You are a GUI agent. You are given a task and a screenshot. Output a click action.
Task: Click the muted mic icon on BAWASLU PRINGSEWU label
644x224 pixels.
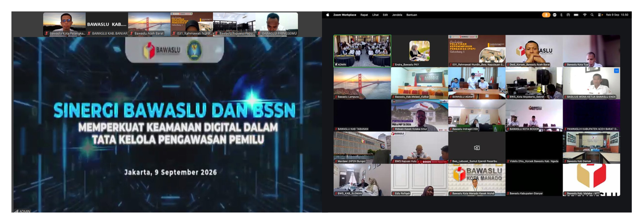259,33
